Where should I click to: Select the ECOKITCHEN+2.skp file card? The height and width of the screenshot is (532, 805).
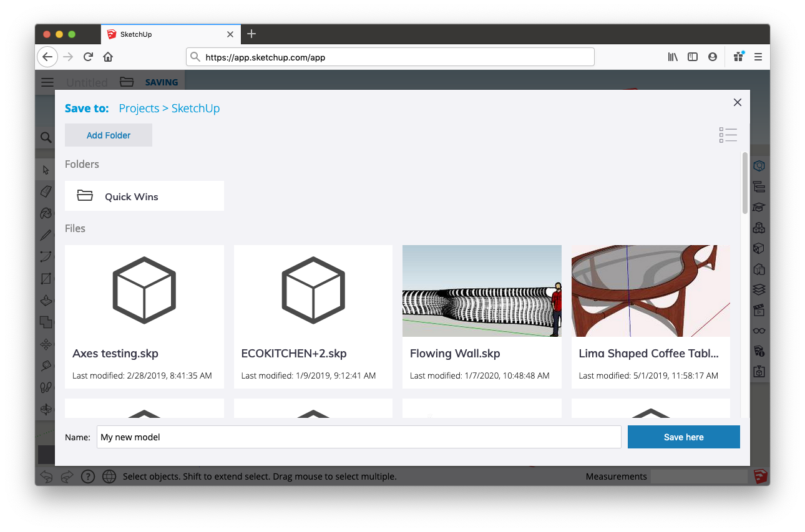(x=313, y=316)
